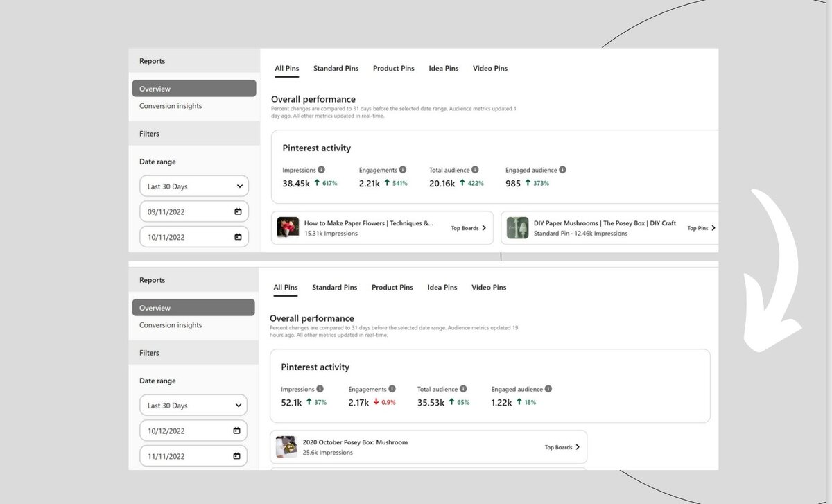This screenshot has width=832, height=504.
Task: Click the 09/11/2022 start date field
Action: pos(194,211)
